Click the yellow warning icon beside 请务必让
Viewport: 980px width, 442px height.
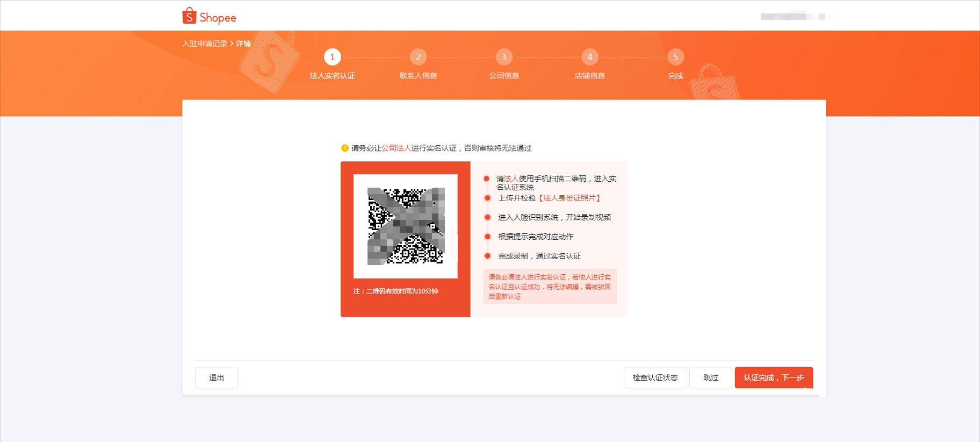[345, 148]
